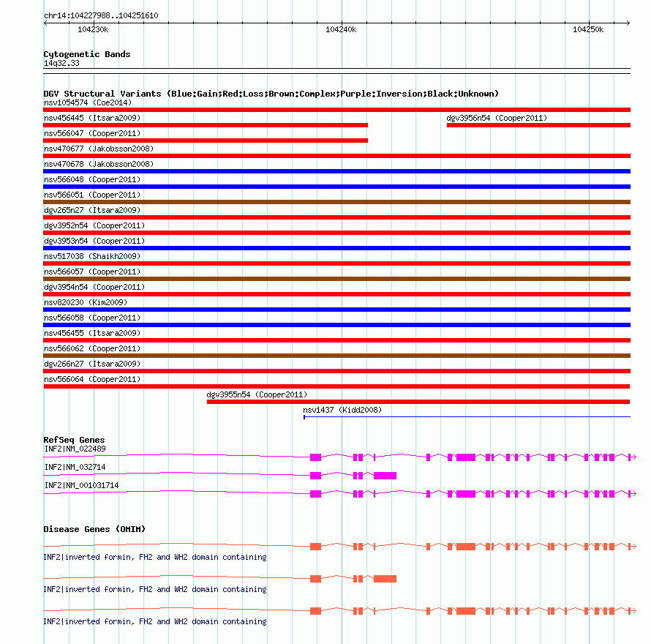Click the nsv566047 red loss bar

[206, 141]
